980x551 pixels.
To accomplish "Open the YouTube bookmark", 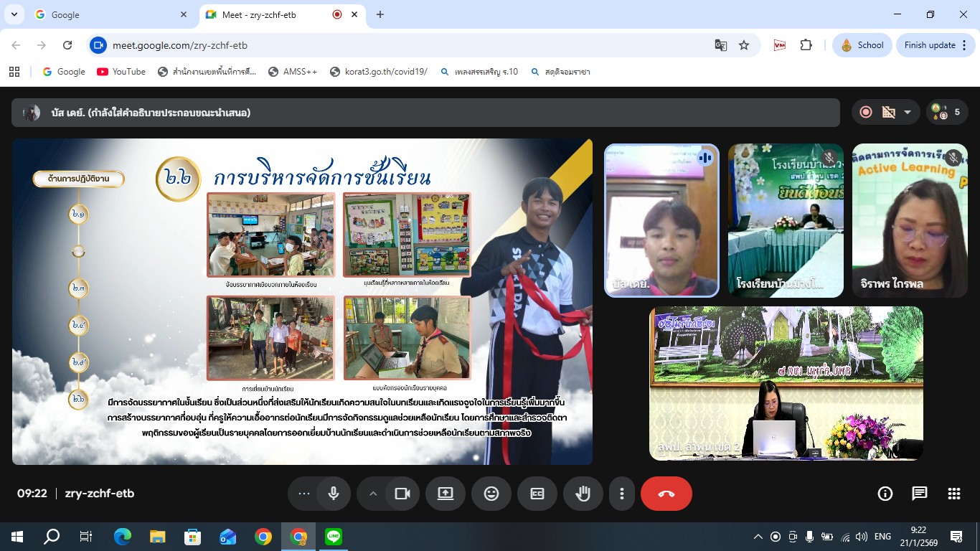I will coord(121,72).
